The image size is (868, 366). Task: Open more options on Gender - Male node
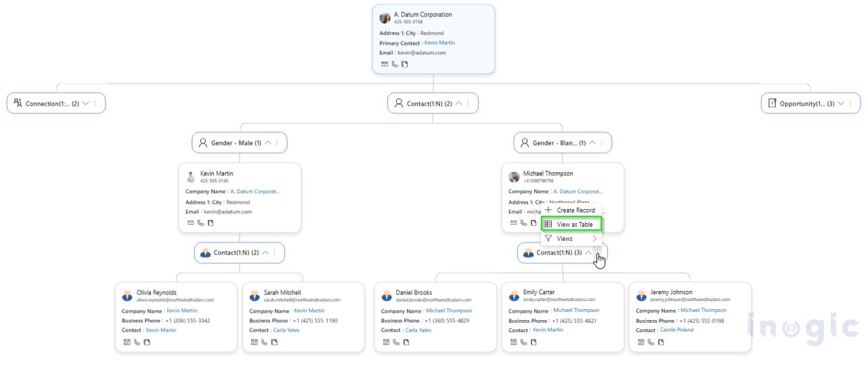[x=277, y=143]
